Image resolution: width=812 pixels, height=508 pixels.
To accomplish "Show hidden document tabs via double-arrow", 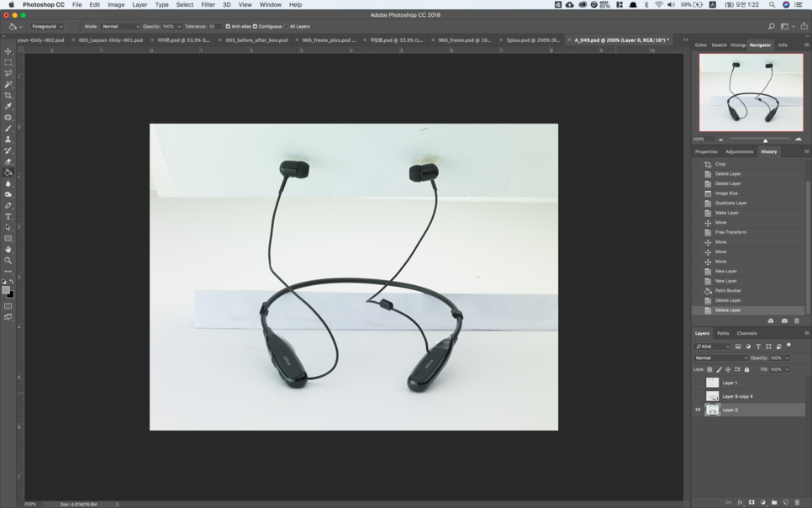I will pyautogui.click(x=685, y=40).
